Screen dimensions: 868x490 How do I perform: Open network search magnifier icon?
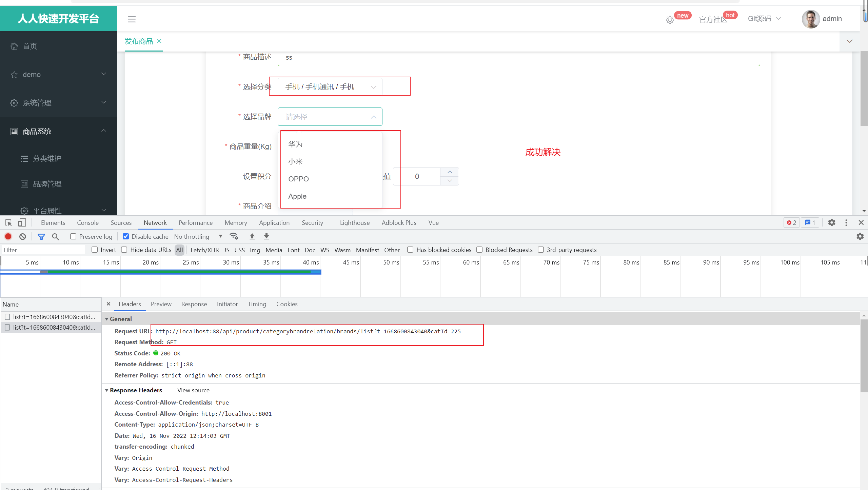(55, 236)
